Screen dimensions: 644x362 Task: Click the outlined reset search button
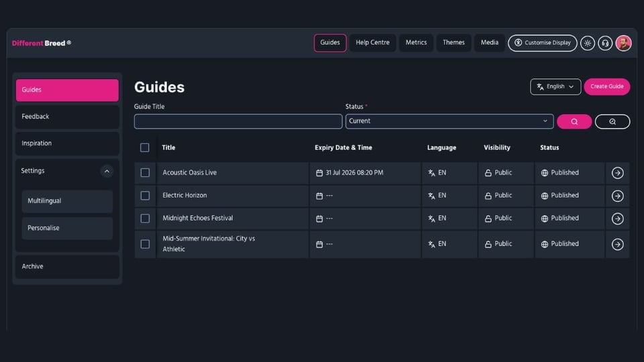612,121
